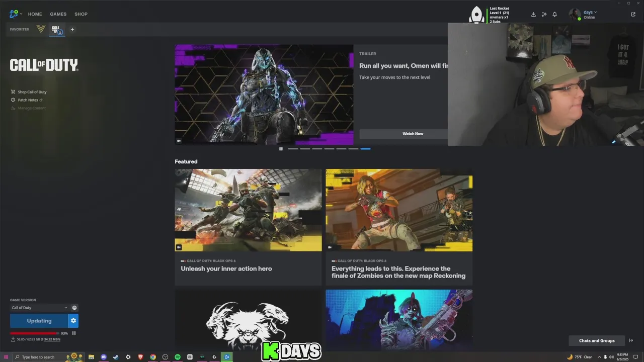
Task: Open Chats and Groups panel
Action: pos(597,341)
